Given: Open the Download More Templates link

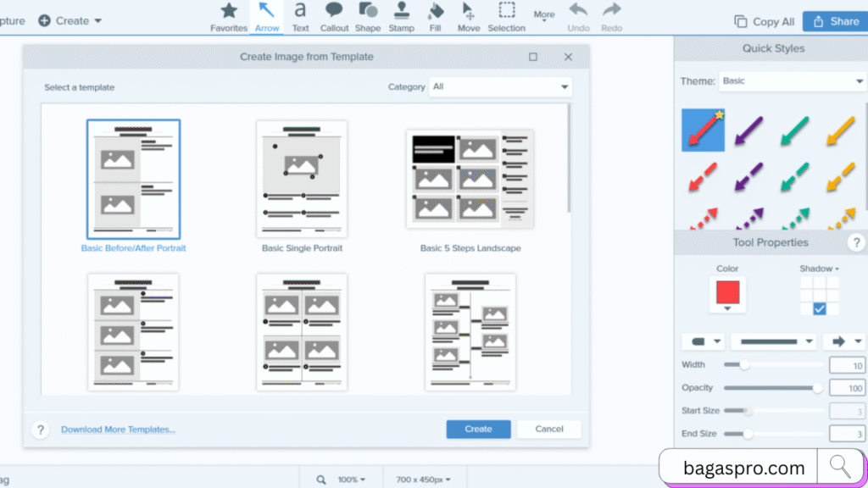Looking at the screenshot, I should [x=118, y=430].
